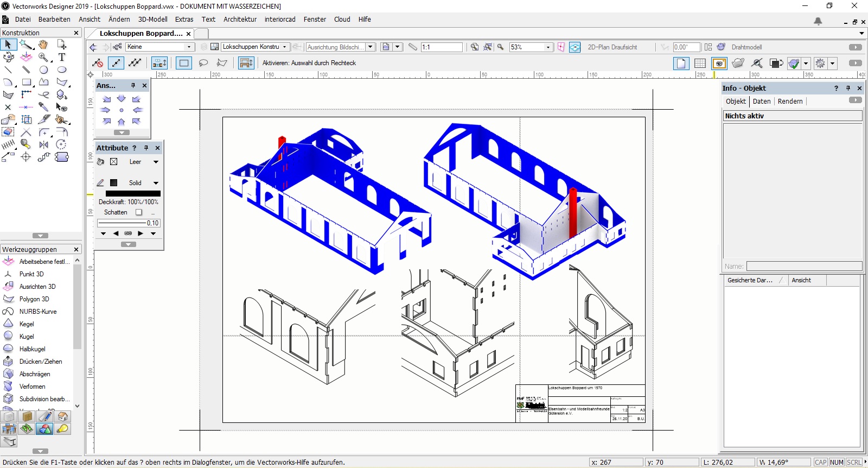The width and height of the screenshot is (868, 468).
Task: Click the Name input field in Info palette
Action: click(805, 266)
